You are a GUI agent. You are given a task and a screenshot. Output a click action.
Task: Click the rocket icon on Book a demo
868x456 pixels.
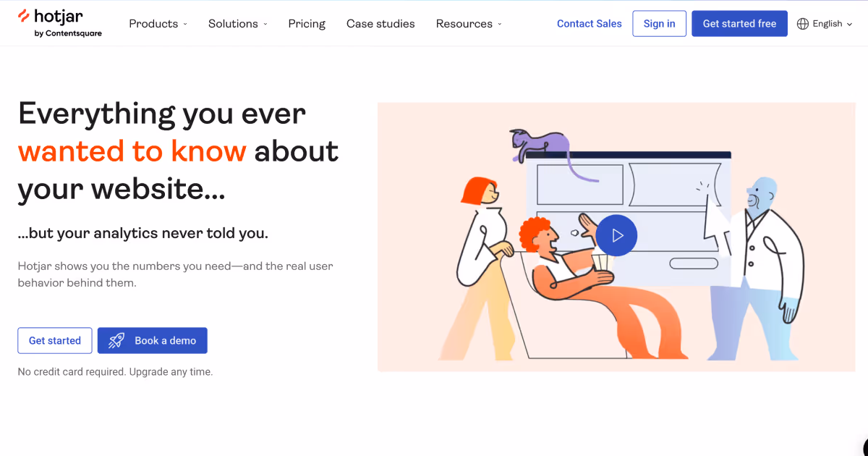116,341
